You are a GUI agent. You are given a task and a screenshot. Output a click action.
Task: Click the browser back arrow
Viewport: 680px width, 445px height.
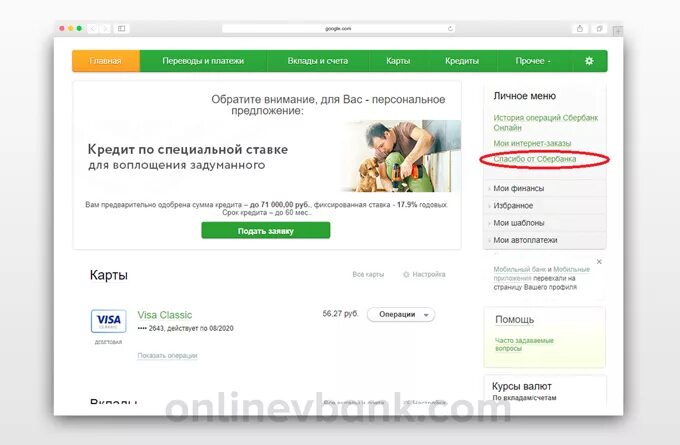(x=92, y=29)
